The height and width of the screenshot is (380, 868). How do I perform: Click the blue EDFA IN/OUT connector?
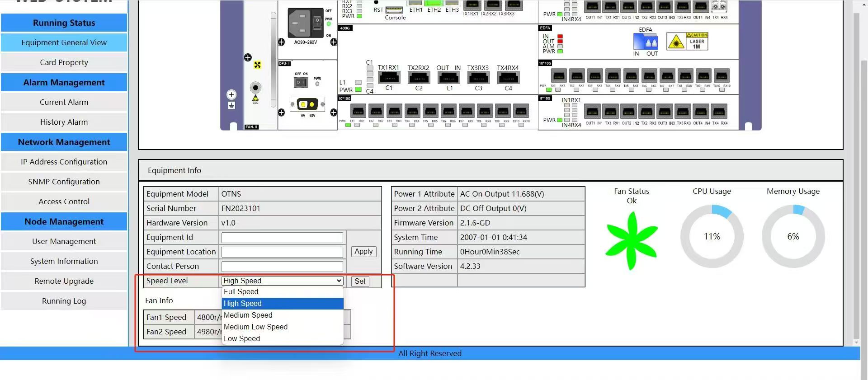point(645,42)
